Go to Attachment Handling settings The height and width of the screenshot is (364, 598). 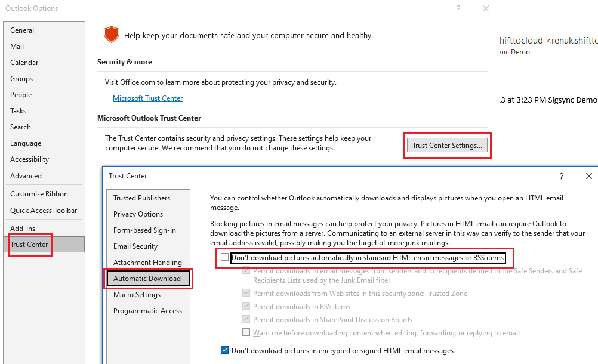tap(147, 263)
